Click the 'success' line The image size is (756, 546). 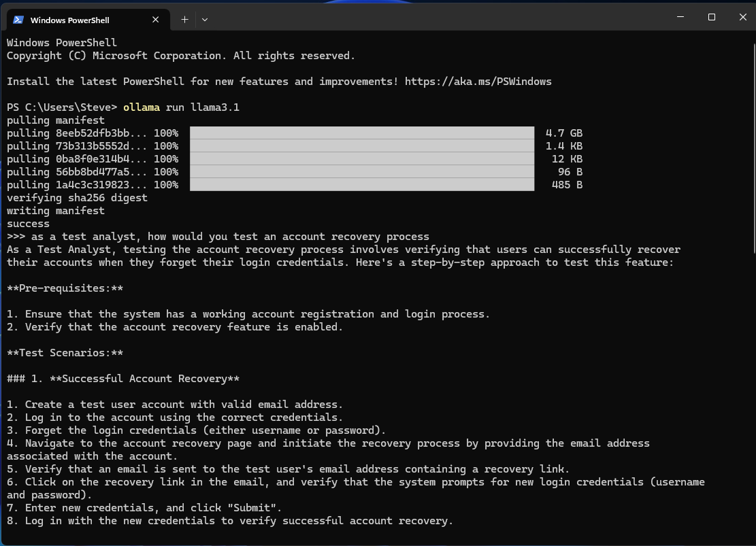point(28,224)
